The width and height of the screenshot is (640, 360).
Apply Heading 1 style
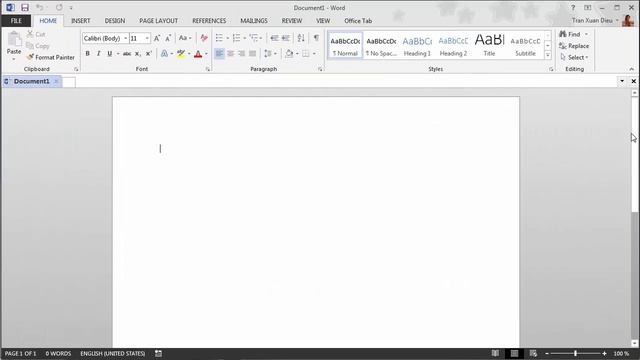tap(417, 46)
